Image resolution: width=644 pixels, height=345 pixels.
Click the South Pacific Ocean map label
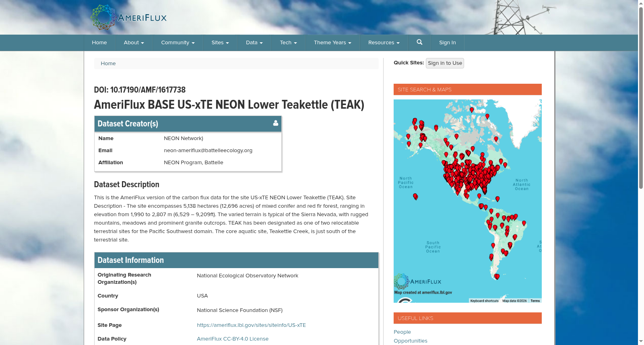[433, 247]
